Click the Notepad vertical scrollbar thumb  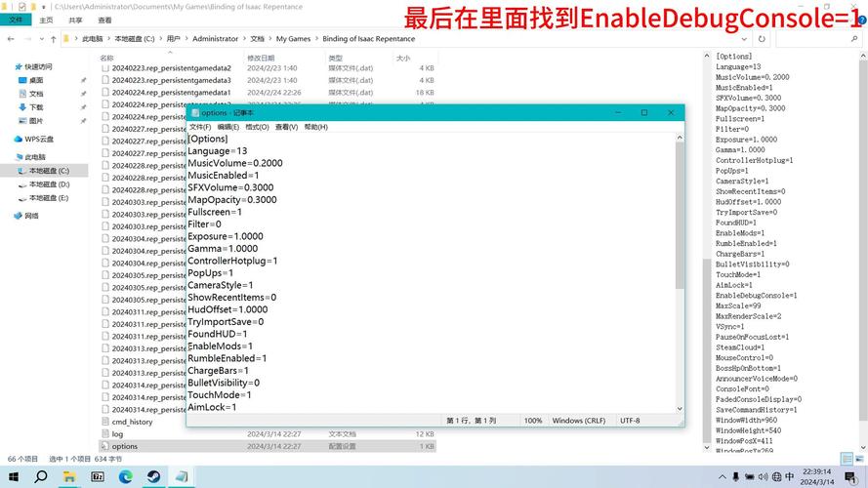click(680, 216)
